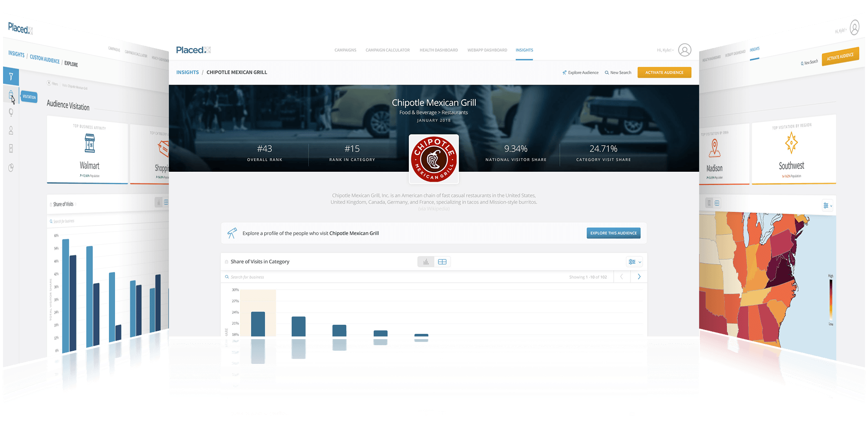This screenshot has height=444, width=868.
Task: Click the Chipotle Mexican Grill logo
Action: (x=434, y=159)
